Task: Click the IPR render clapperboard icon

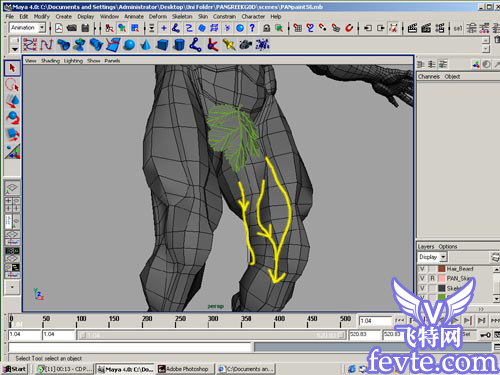Action: pos(426,28)
